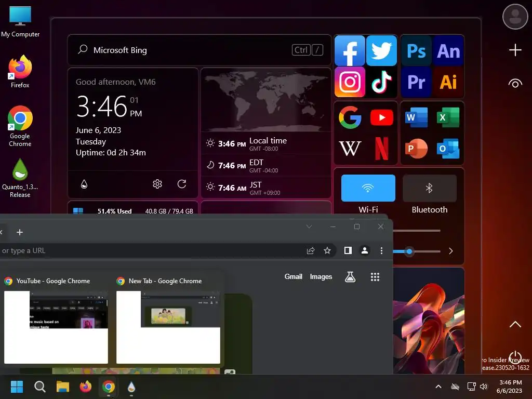Open the Instagram shortcut tile
532x399 pixels.
click(350, 82)
